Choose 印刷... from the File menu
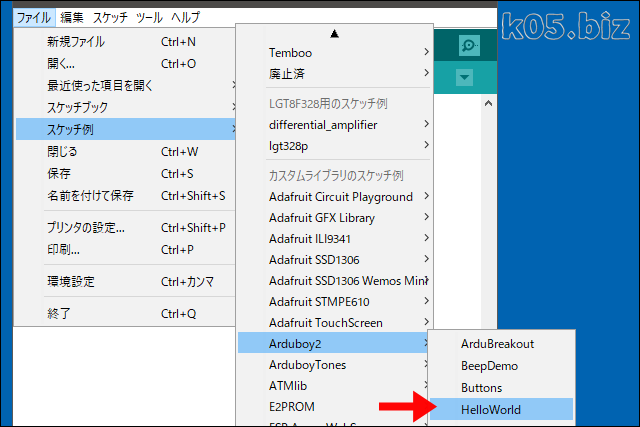 pos(125,249)
